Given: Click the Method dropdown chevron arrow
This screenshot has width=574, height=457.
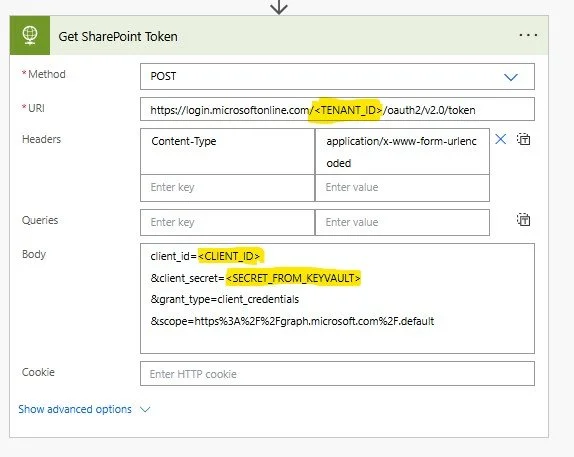Looking at the screenshot, I should coord(511,77).
